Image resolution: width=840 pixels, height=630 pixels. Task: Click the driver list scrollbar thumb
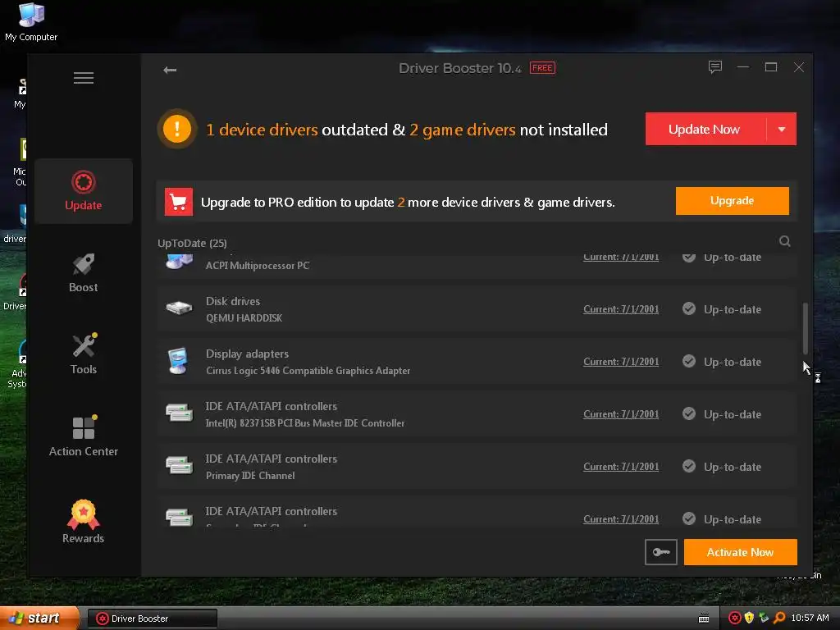[806, 328]
